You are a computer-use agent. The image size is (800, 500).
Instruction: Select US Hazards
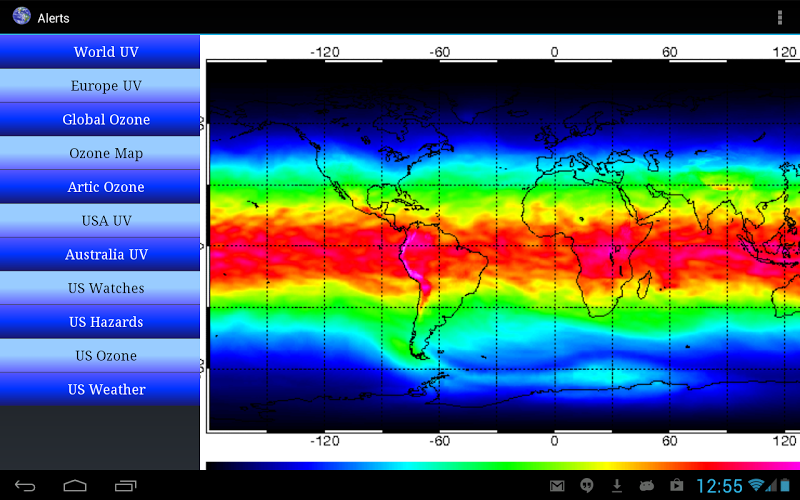(100, 321)
